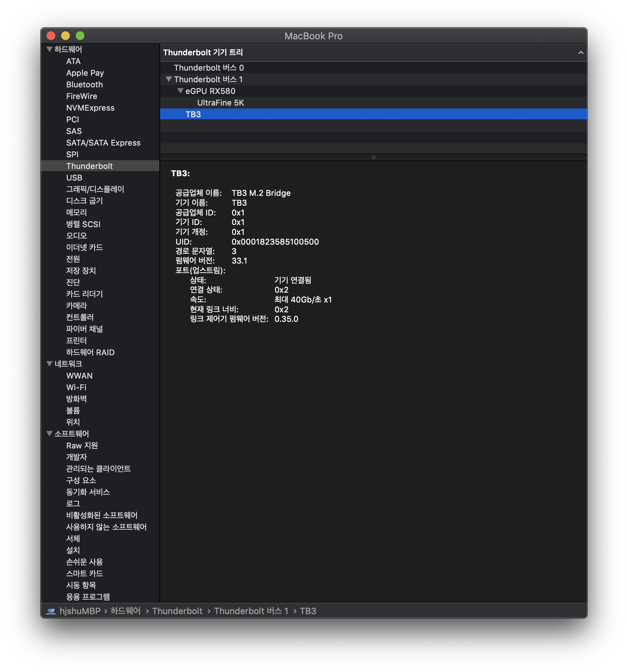Open 볼륨 in sidebar
The height and width of the screenshot is (672, 628).
73,411
